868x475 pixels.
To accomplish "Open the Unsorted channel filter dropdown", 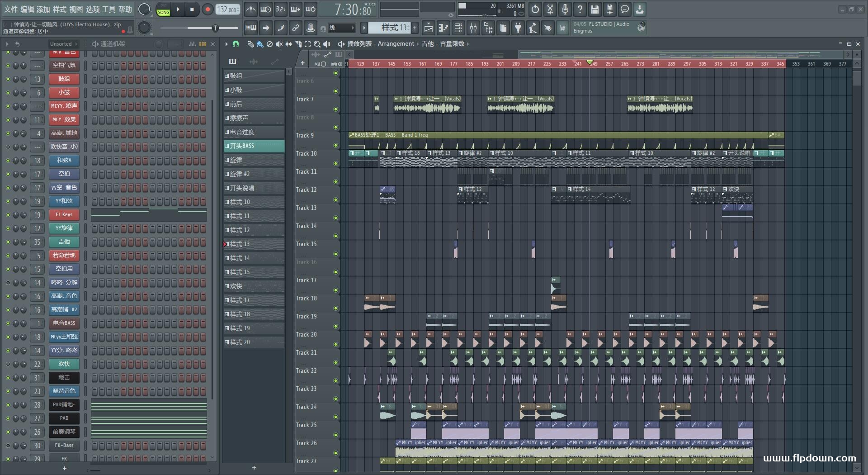I will pos(63,44).
